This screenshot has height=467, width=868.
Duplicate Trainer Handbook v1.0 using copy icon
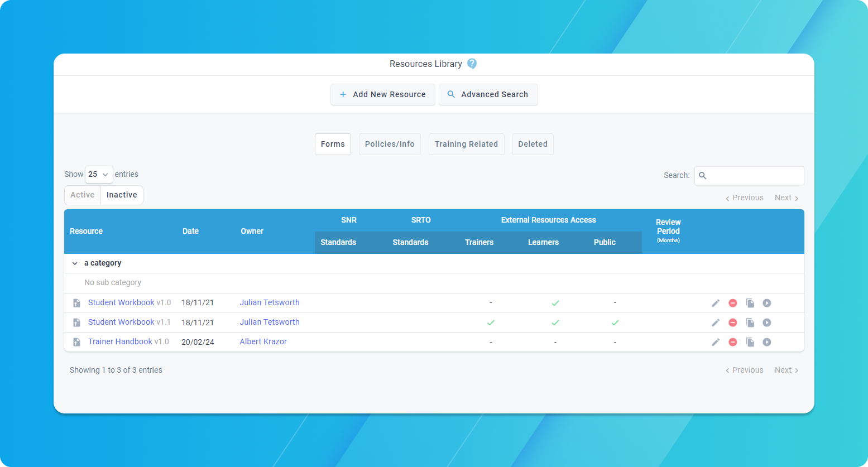(750, 342)
